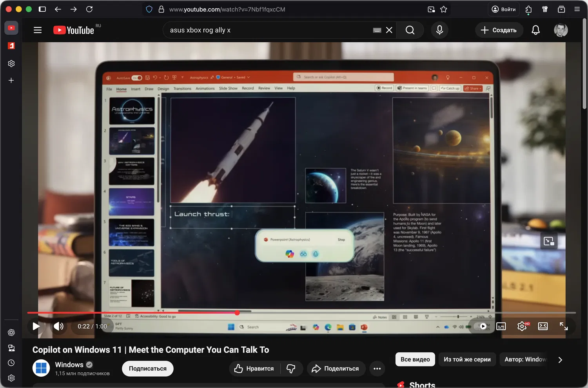The width and height of the screenshot is (588, 388).
Task: Toggle the browser sidebar panel icon
Action: [x=42, y=9]
